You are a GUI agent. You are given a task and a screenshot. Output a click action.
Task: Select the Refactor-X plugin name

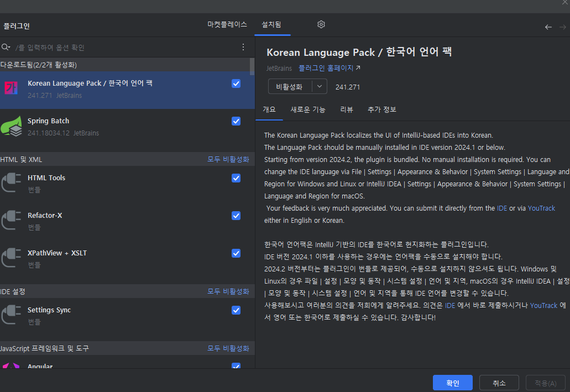(45, 215)
